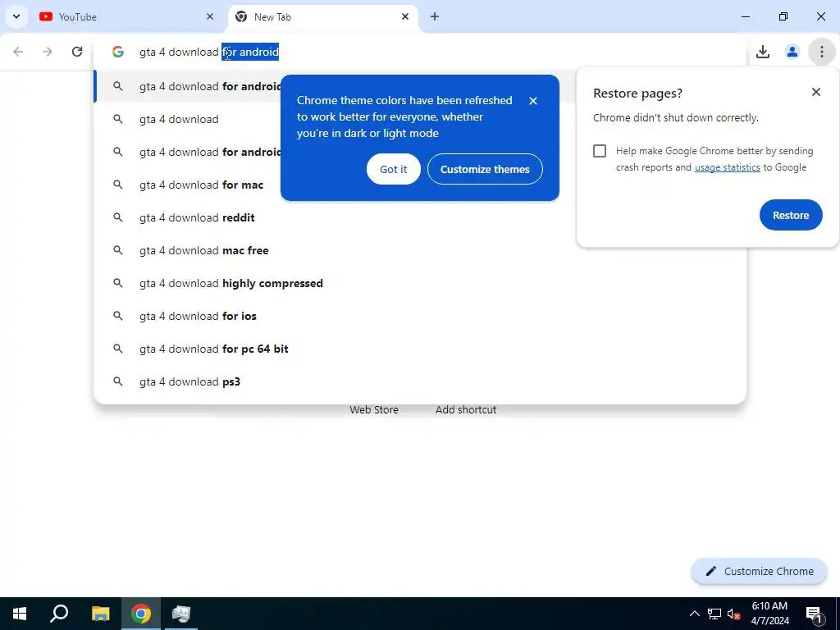This screenshot has height=630, width=840.
Task: Select suggestion gta 4 download highly compressed
Action: coord(420,283)
